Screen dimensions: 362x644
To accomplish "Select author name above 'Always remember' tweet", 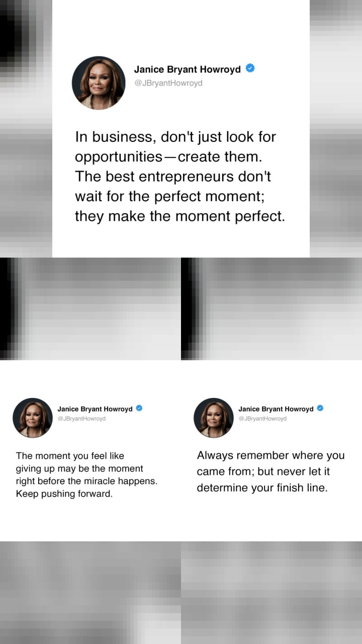I will tap(276, 409).
